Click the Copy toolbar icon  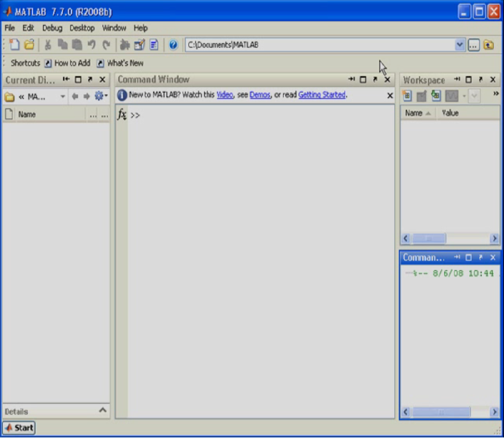tap(62, 44)
